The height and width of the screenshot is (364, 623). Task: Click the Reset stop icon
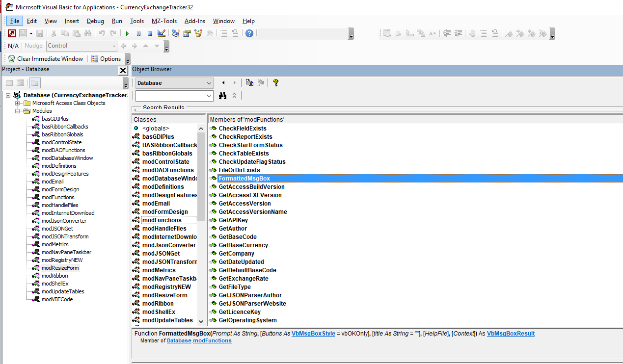pyautogui.click(x=150, y=33)
